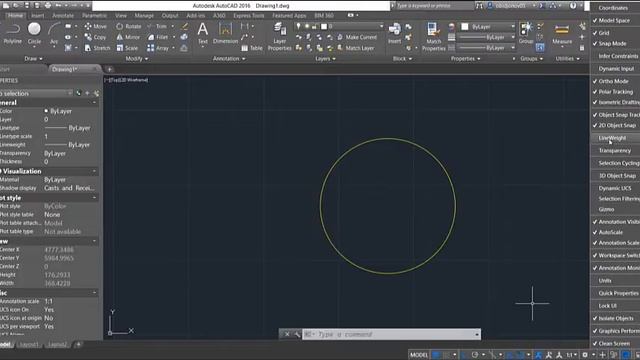Enable Dynamic Input menu entry
Image resolution: width=640 pixels, height=360 pixels.
pyautogui.click(x=615, y=69)
